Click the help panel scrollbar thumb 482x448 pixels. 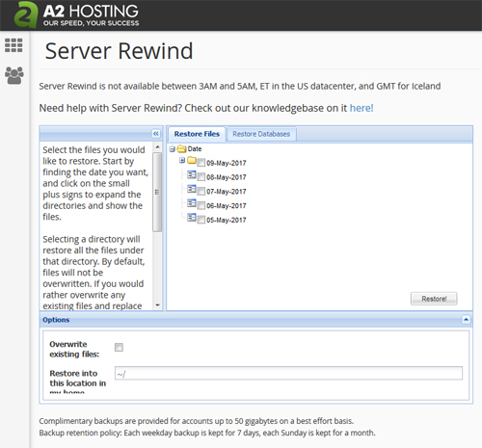[157, 192]
